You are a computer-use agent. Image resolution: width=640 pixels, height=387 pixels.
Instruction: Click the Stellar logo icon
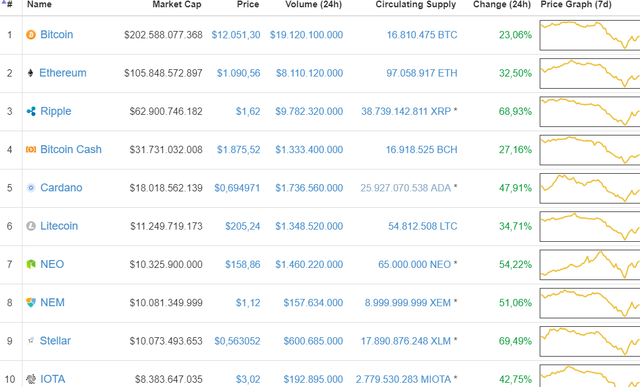pos(31,340)
